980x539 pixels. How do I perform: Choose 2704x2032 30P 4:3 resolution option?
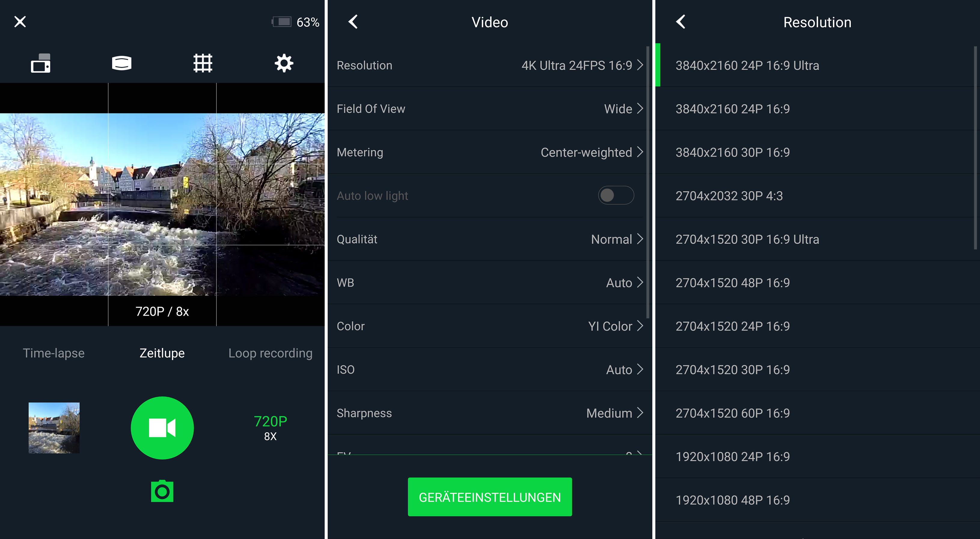729,196
